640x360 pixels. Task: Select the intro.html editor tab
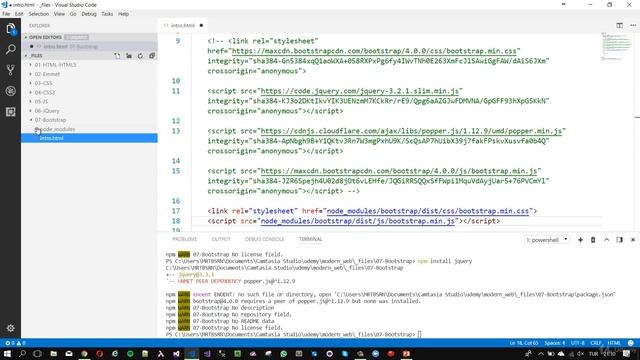click(182, 25)
